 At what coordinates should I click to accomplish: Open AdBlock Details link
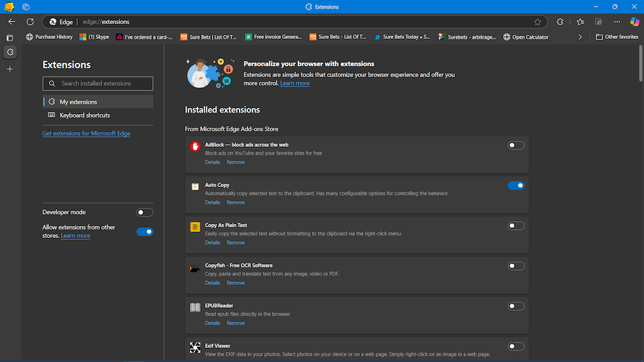click(x=213, y=162)
